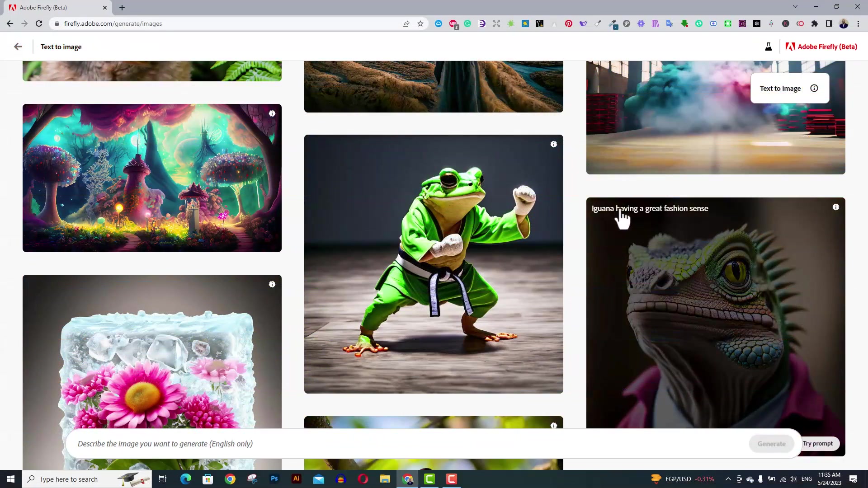This screenshot has height=488, width=868.
Task: Open info on the partially visible bottom-center image
Action: pos(554,425)
